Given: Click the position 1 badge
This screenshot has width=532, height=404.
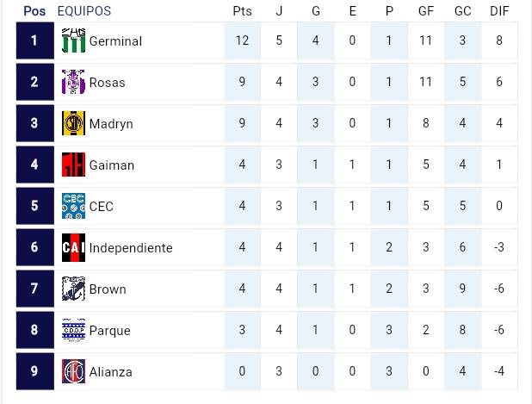Looking at the screenshot, I should coord(34,40).
